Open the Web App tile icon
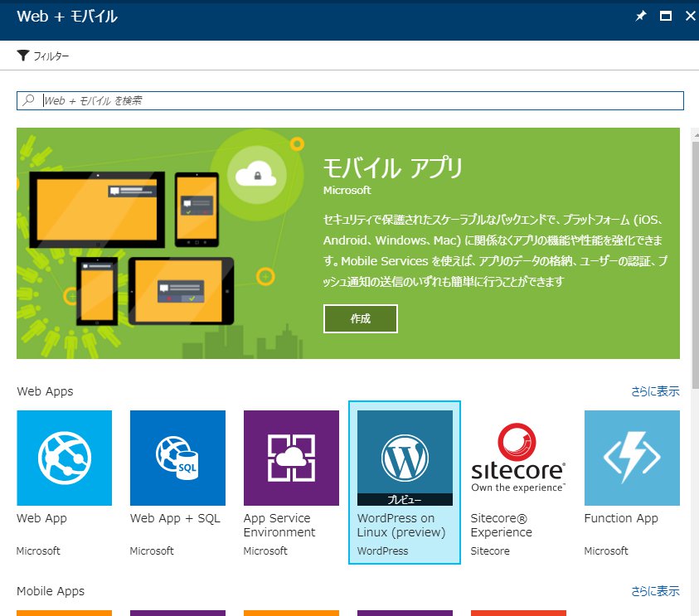 point(64,458)
